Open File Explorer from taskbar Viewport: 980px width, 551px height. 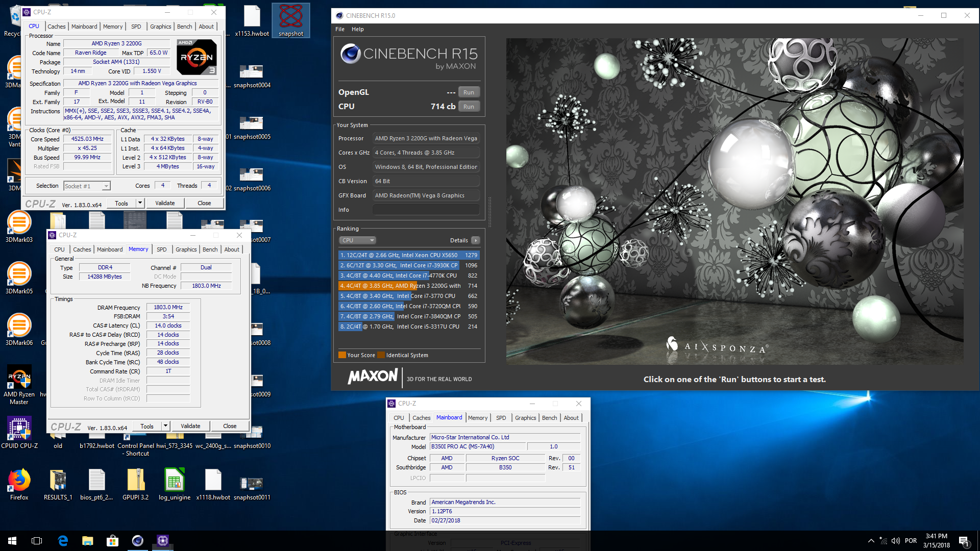[x=87, y=541]
